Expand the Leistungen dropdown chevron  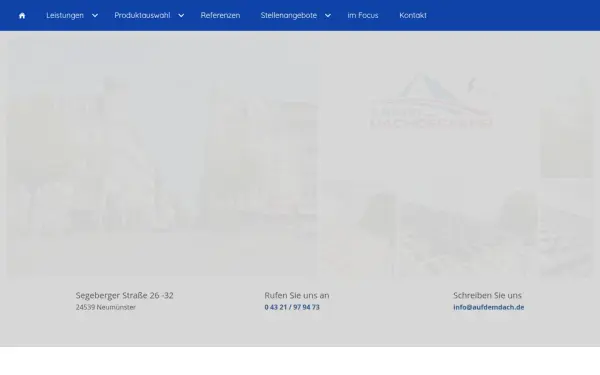click(95, 15)
